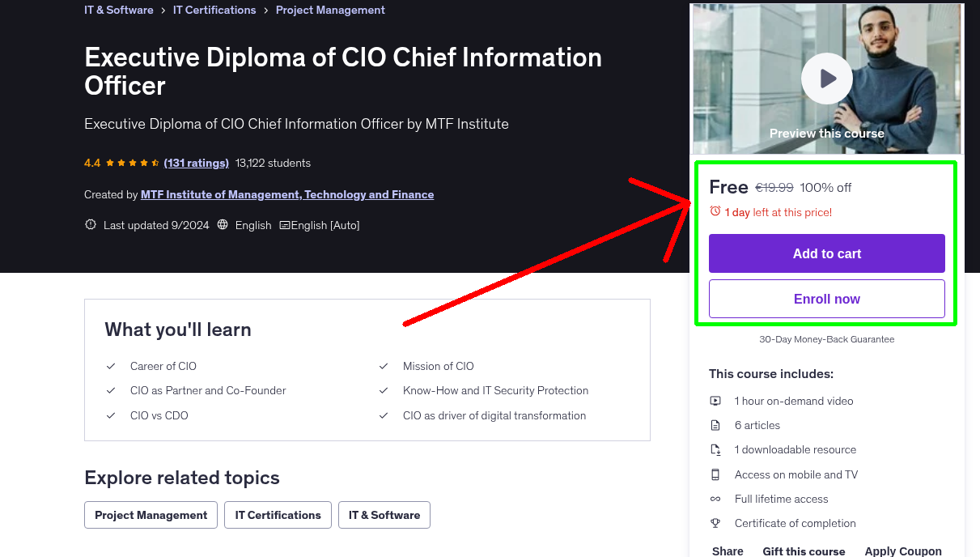The image size is (980, 557).
Task: Click '6 articles' text
Action: point(757,425)
